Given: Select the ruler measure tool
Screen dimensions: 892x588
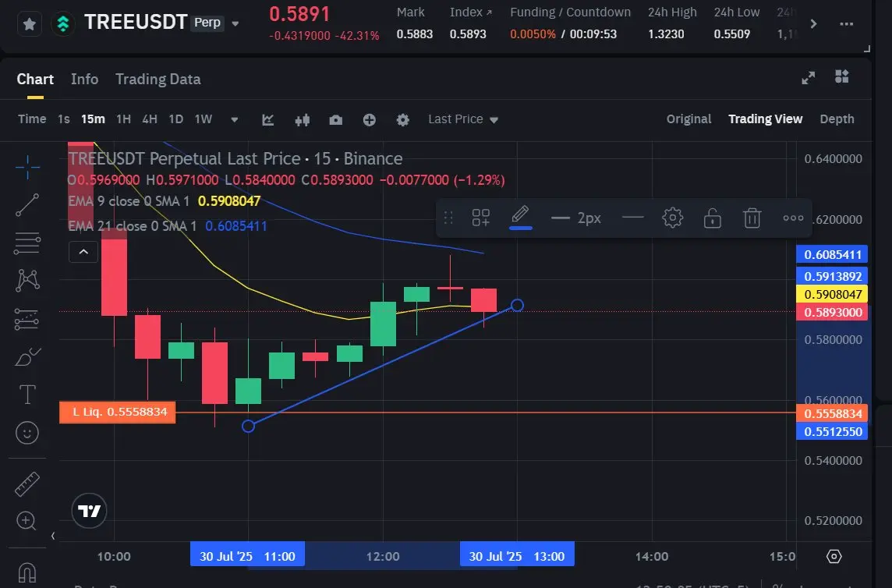Looking at the screenshot, I should click(x=27, y=484).
